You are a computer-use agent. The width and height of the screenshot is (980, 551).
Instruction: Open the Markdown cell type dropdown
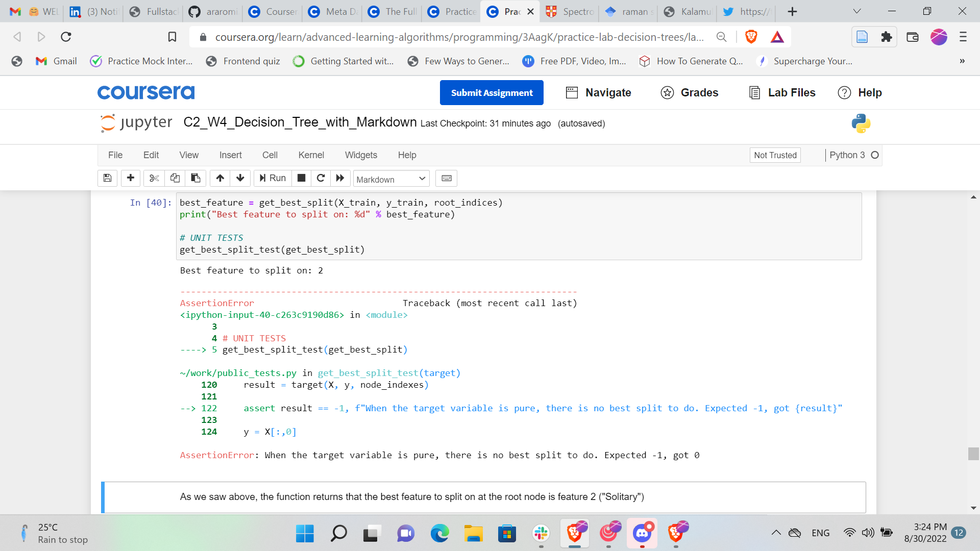391,179
